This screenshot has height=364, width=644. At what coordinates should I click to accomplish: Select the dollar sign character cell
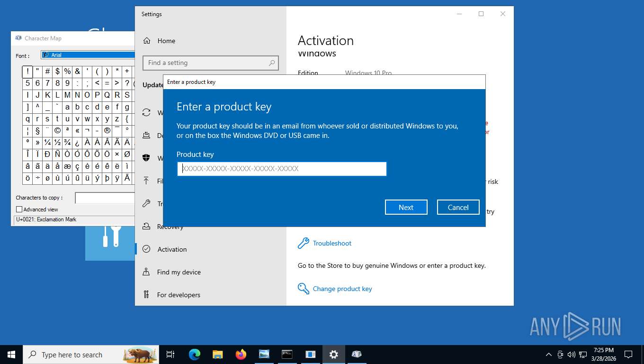57,72
